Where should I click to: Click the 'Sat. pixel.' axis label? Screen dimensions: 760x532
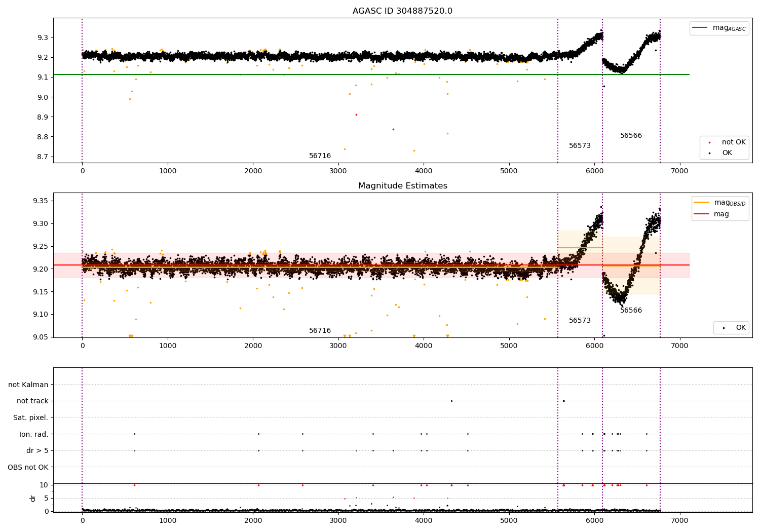coord(31,417)
